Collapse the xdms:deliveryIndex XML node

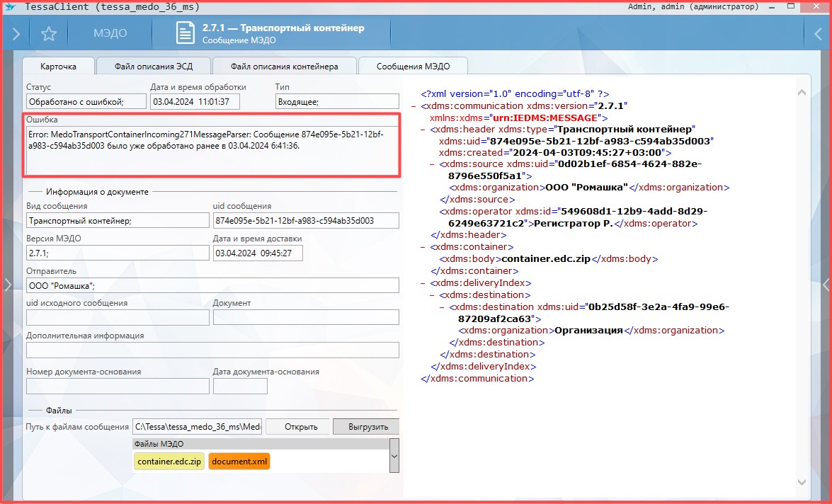pos(423,283)
